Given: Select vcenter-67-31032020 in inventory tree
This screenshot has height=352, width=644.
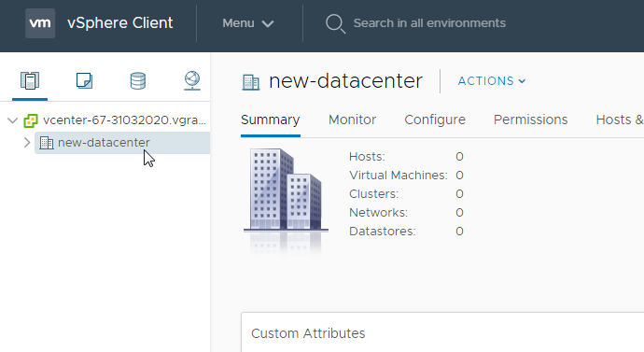Looking at the screenshot, I should tap(124, 120).
